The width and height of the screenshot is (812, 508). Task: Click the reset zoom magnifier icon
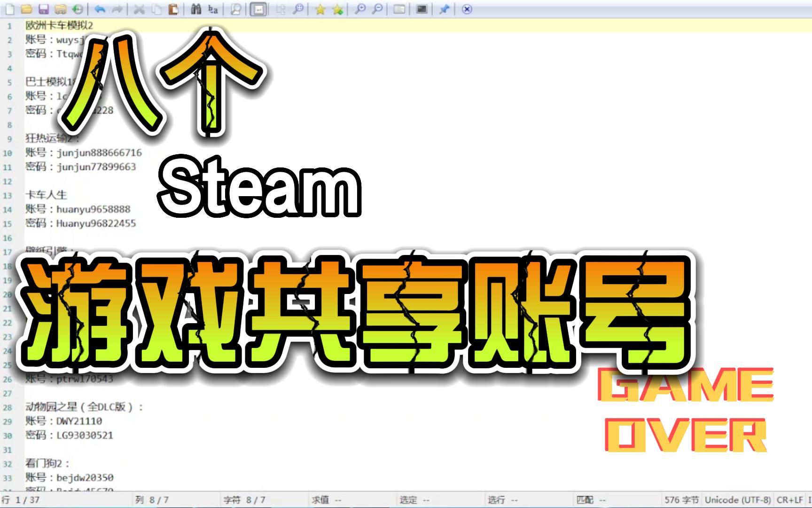[298, 9]
